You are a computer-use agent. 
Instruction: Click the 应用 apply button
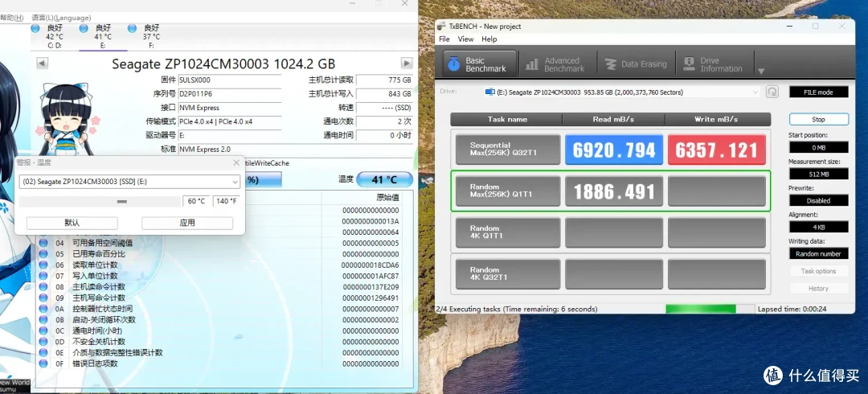[x=187, y=223]
